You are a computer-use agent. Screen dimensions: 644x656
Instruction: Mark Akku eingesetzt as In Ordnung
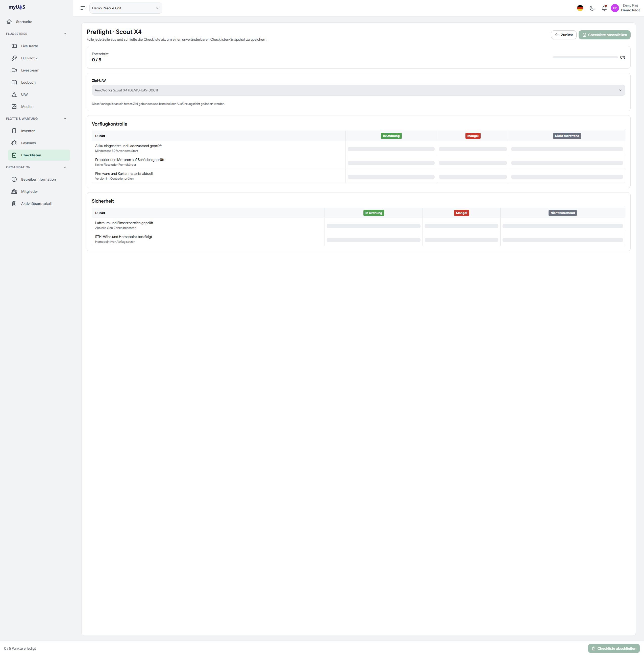391,149
